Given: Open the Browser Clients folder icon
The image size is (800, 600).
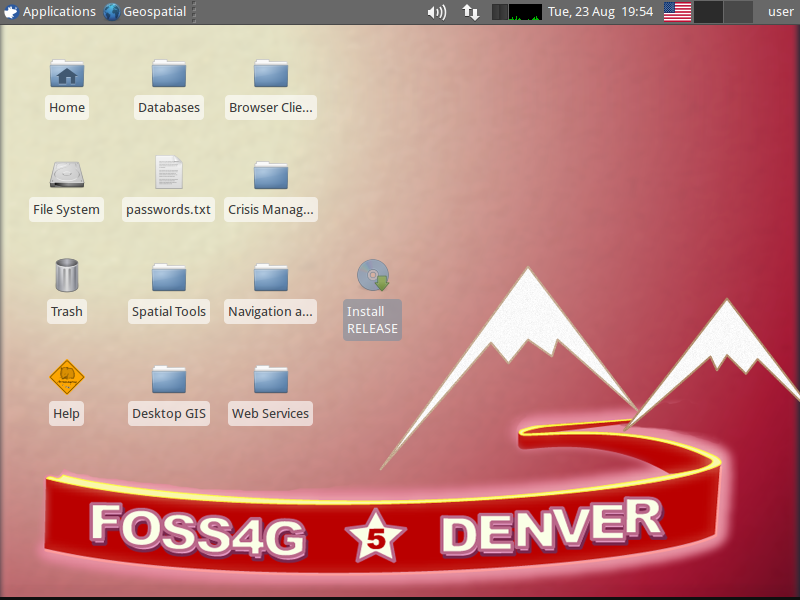Looking at the screenshot, I should (271, 73).
